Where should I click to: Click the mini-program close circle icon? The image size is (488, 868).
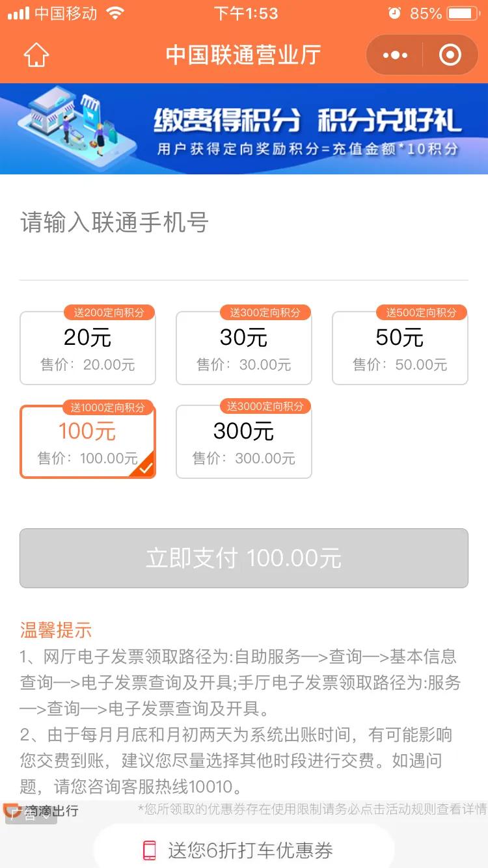point(450,55)
